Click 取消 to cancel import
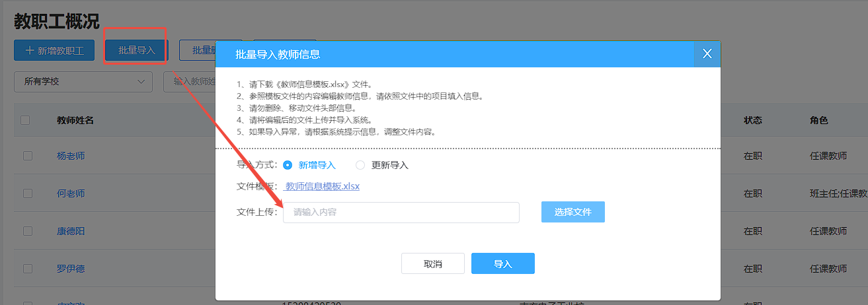 (x=433, y=263)
